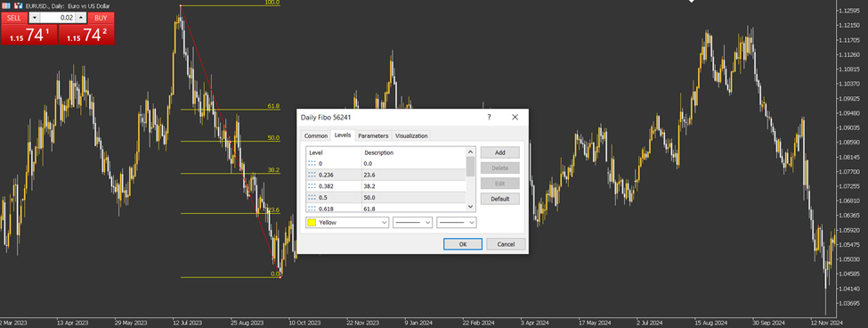Click the question mark help button in dialog

489,118
